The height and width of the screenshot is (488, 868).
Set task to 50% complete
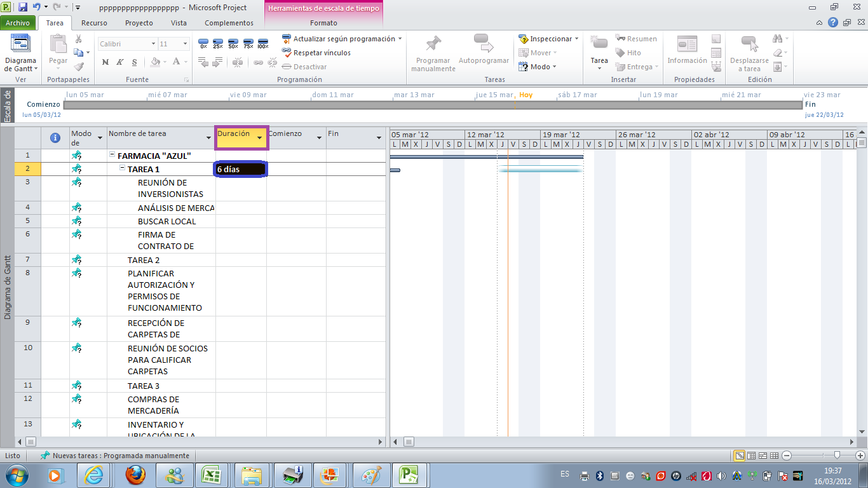pos(233,44)
